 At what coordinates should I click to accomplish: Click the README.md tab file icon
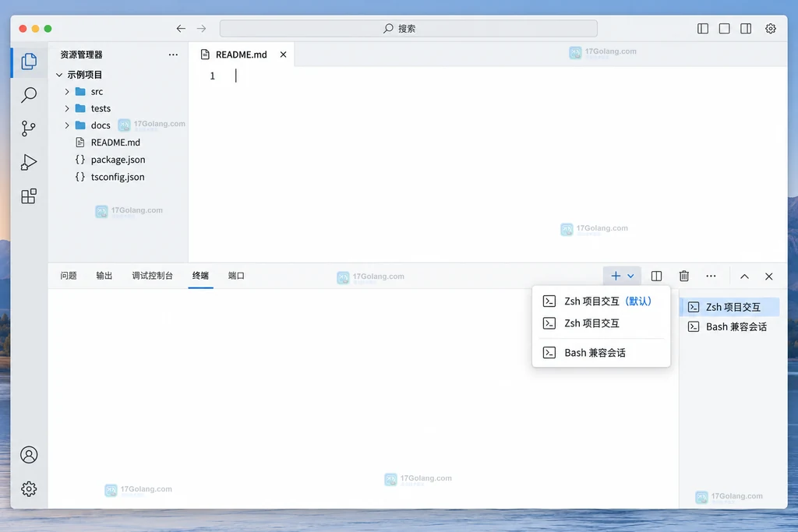click(x=205, y=55)
